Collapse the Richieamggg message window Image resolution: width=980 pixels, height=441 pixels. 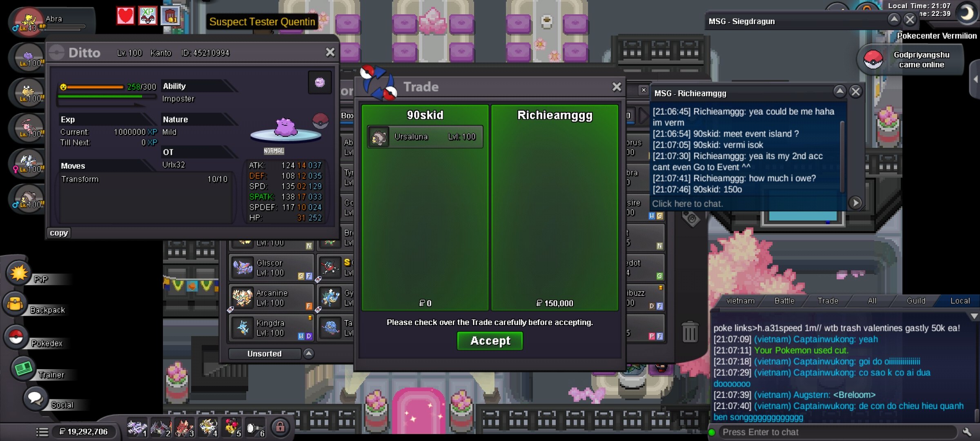tap(840, 91)
